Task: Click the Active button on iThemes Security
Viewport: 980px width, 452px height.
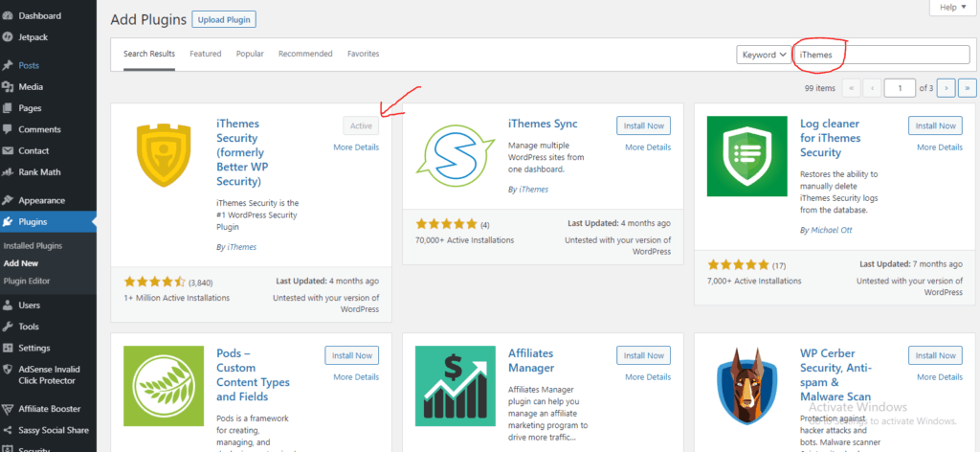Action: coord(361,125)
